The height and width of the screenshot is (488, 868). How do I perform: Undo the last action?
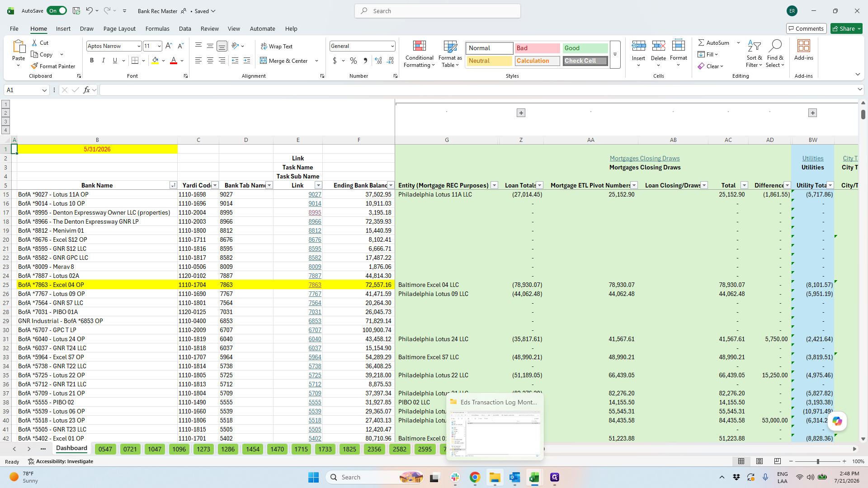90,11
